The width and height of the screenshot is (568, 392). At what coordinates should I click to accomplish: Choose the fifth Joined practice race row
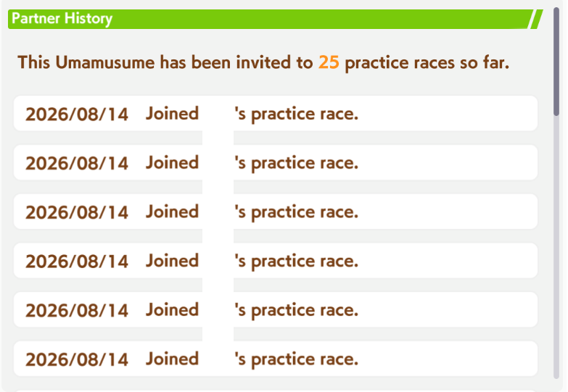[276, 309]
